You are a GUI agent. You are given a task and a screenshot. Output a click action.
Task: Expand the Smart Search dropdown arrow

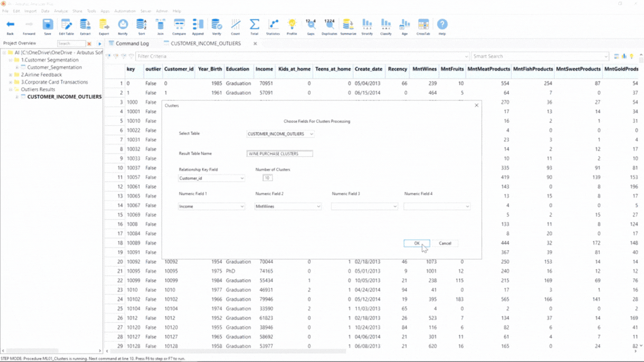(605, 56)
